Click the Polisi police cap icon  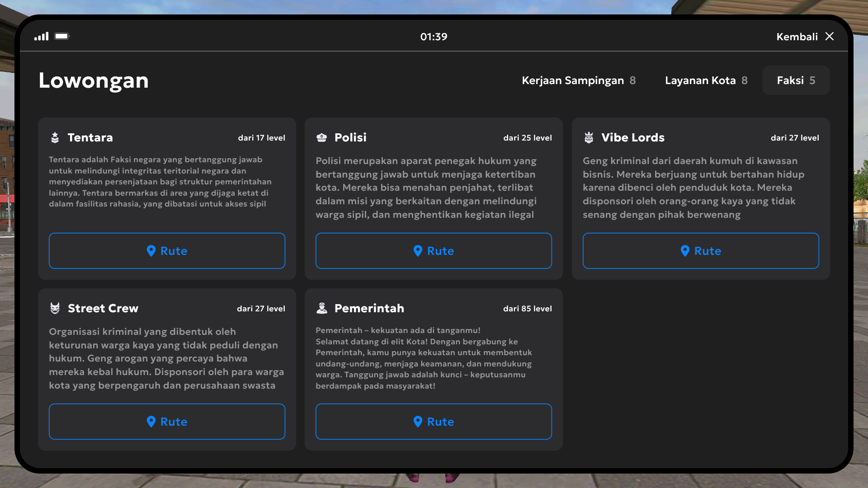pyautogui.click(x=321, y=138)
